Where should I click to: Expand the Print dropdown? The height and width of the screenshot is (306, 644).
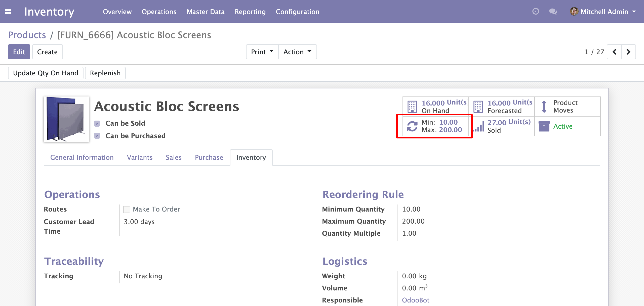[262, 52]
